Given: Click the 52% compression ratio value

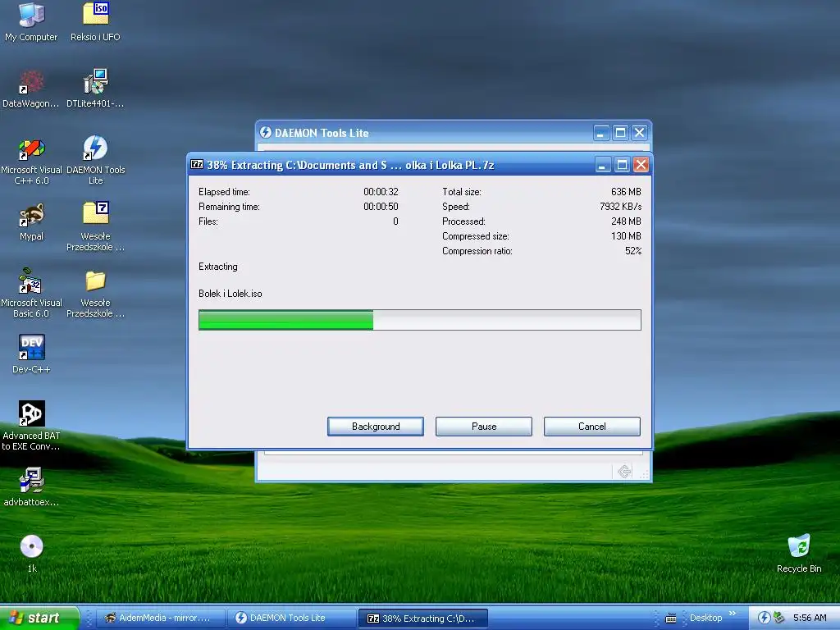Looking at the screenshot, I should pyautogui.click(x=633, y=251).
